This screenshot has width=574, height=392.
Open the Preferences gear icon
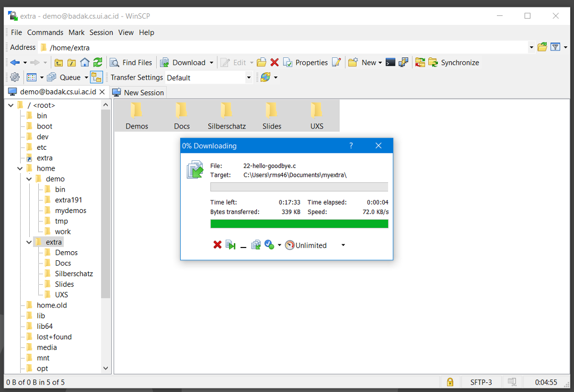[x=15, y=78]
